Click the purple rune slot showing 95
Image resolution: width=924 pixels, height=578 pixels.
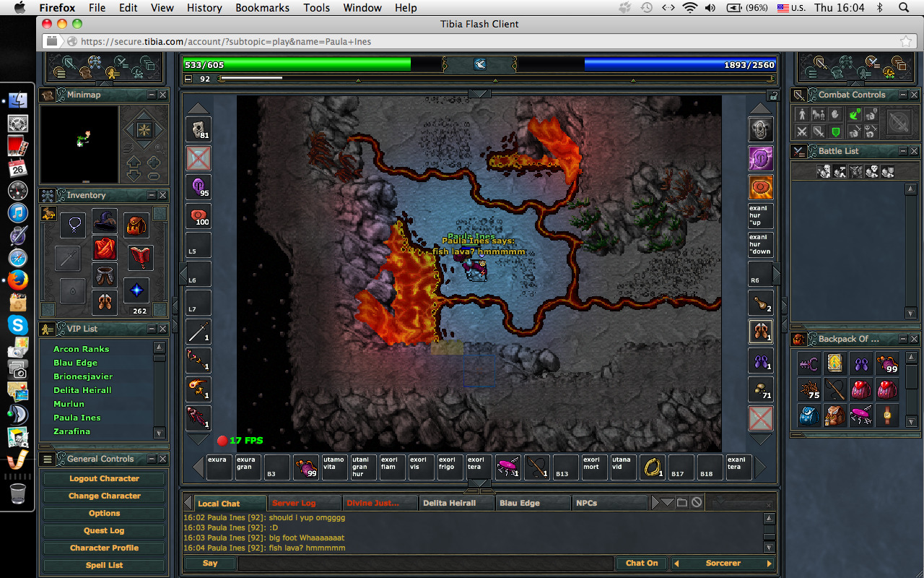coord(199,187)
